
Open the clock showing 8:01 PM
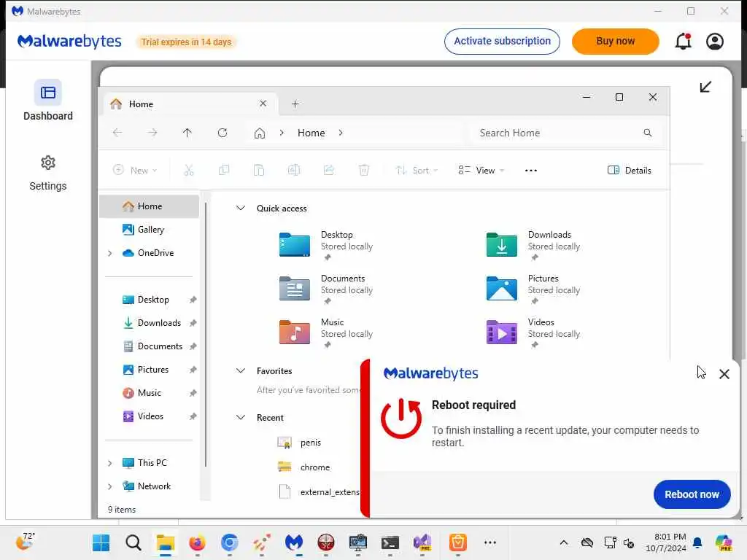click(x=665, y=542)
